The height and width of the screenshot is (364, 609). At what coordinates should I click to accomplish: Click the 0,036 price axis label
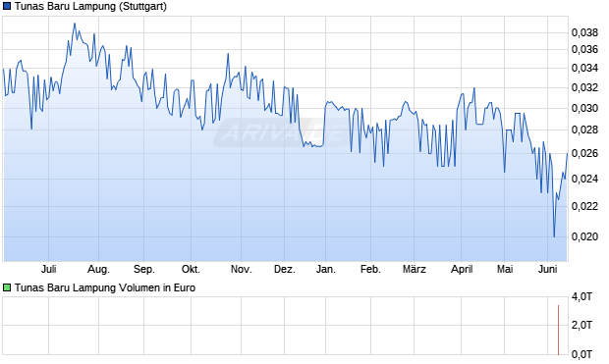[584, 49]
